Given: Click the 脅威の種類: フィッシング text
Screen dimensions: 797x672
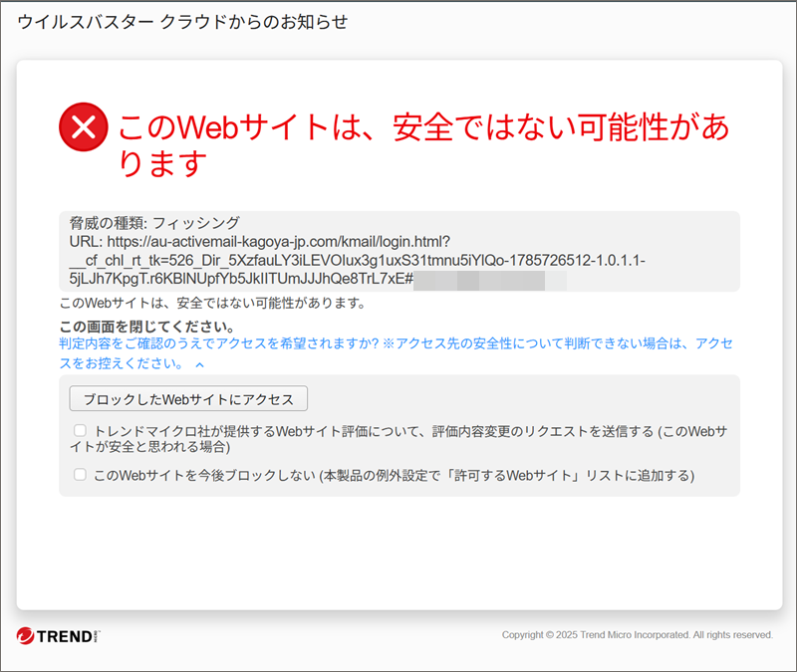Looking at the screenshot, I should pyautogui.click(x=154, y=223).
